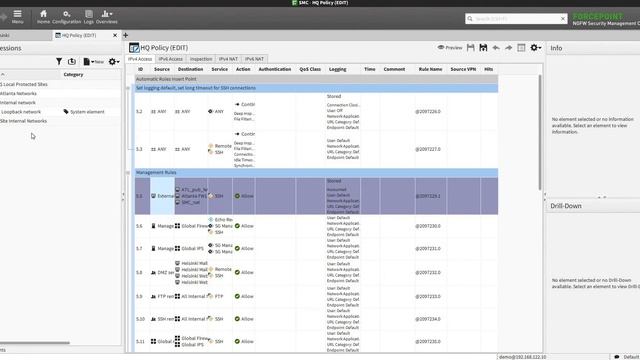Switch to the IPv4 NAT tab

coord(228,59)
